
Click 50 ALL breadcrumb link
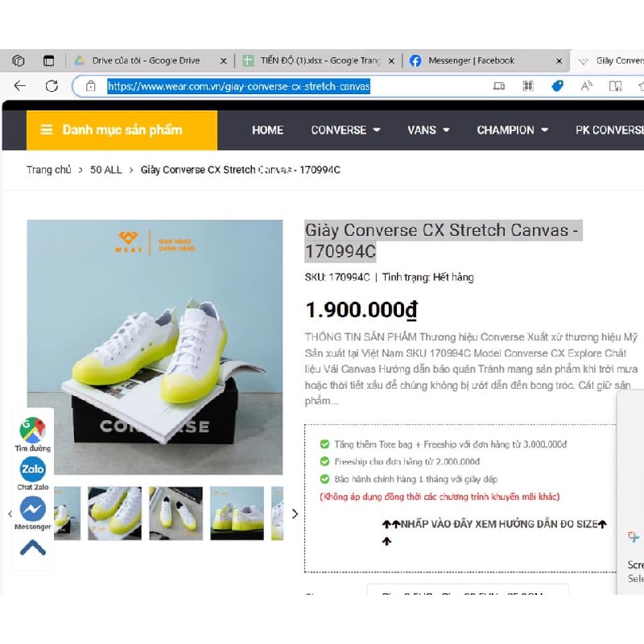click(106, 170)
